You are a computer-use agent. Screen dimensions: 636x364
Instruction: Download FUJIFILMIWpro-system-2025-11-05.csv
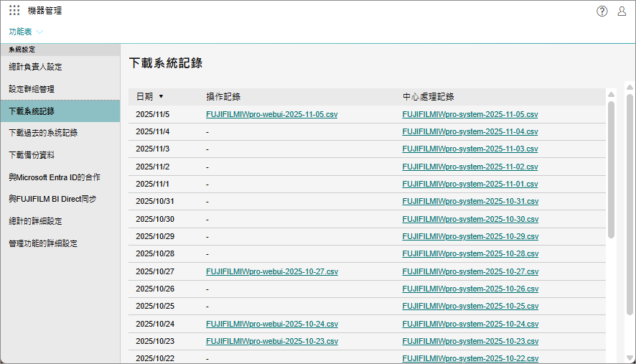pos(469,114)
